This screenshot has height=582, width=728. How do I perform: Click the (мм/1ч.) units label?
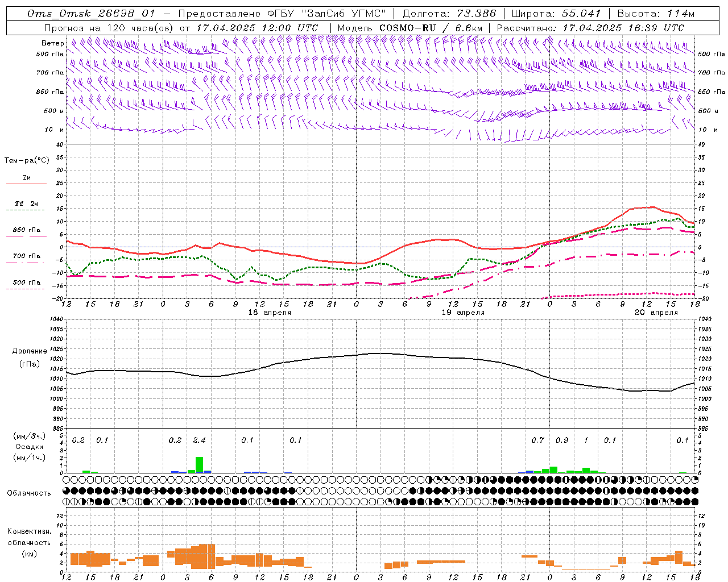click(29, 458)
